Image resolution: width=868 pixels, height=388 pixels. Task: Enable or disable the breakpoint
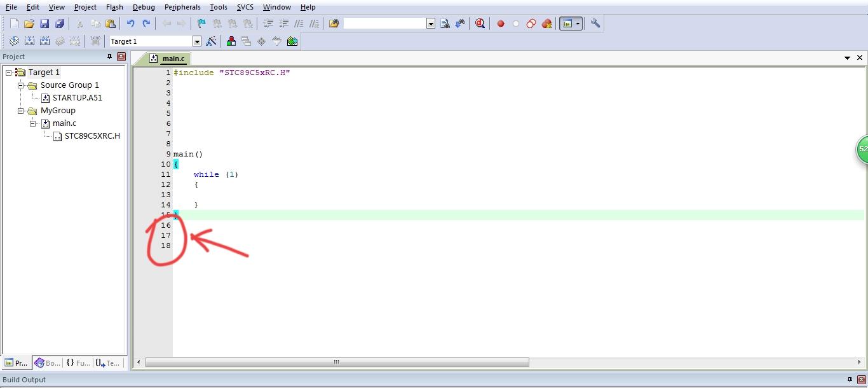(x=516, y=24)
